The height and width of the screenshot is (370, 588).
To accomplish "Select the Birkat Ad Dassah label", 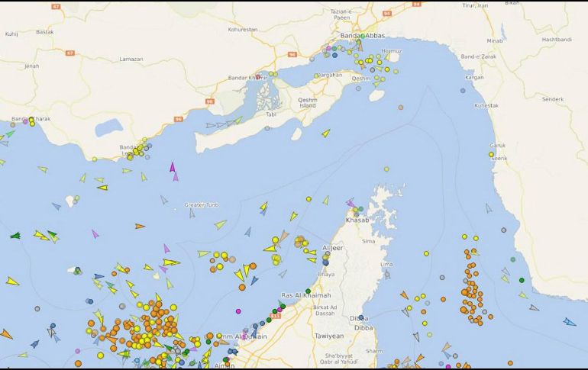I will [325, 310].
